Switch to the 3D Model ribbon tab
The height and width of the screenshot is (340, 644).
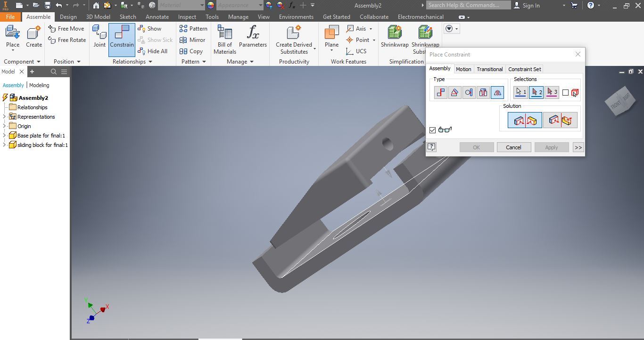(98, 17)
